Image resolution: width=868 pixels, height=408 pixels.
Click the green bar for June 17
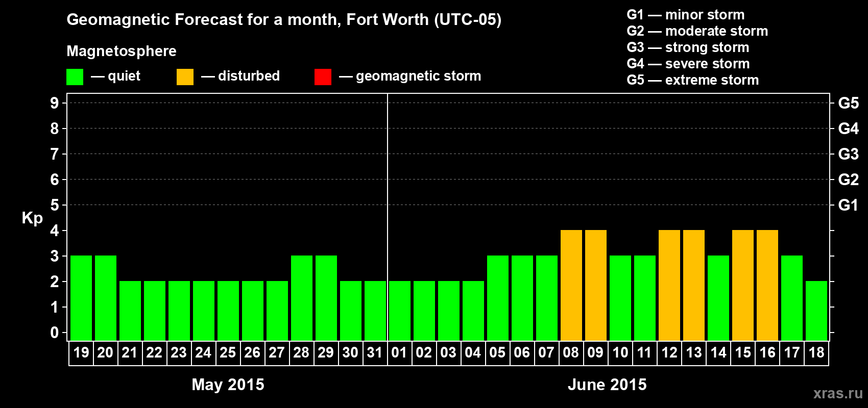tap(792, 298)
